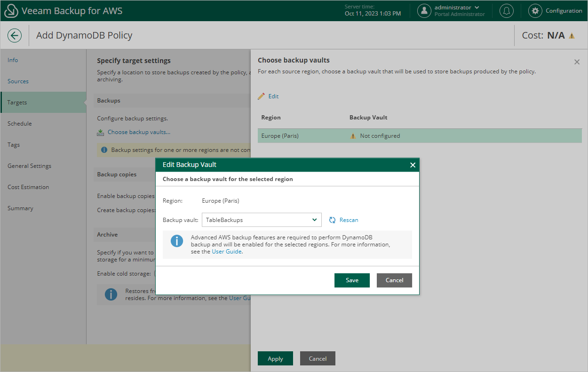
Task: Click the cost warning triangle icon
Action: pyautogui.click(x=572, y=36)
